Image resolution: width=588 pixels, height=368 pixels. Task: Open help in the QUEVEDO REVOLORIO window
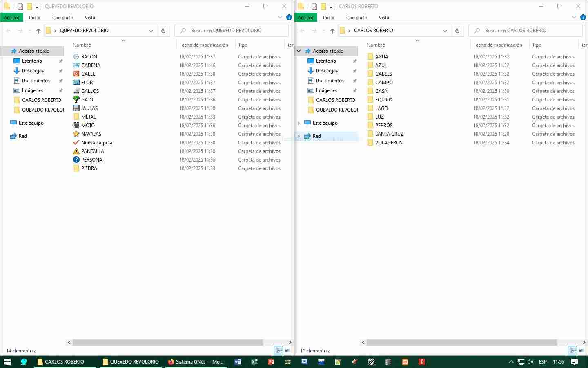click(289, 18)
